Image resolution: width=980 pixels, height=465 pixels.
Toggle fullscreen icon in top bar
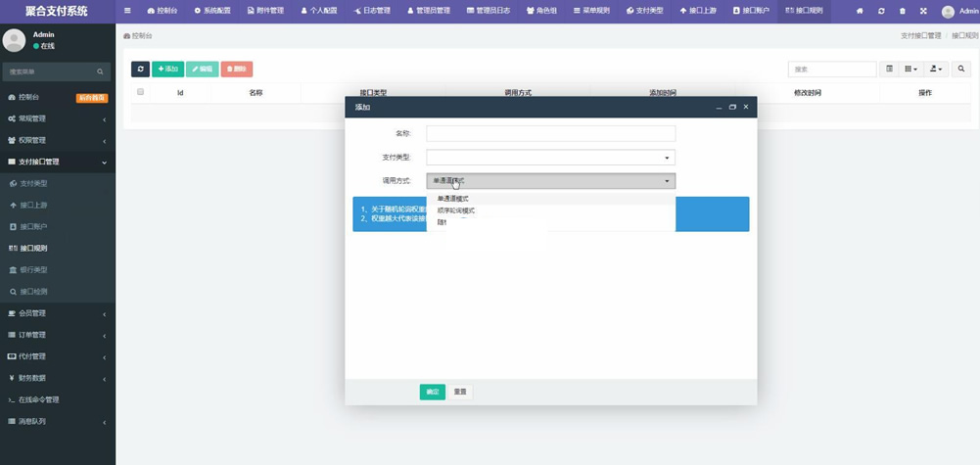pyautogui.click(x=923, y=11)
